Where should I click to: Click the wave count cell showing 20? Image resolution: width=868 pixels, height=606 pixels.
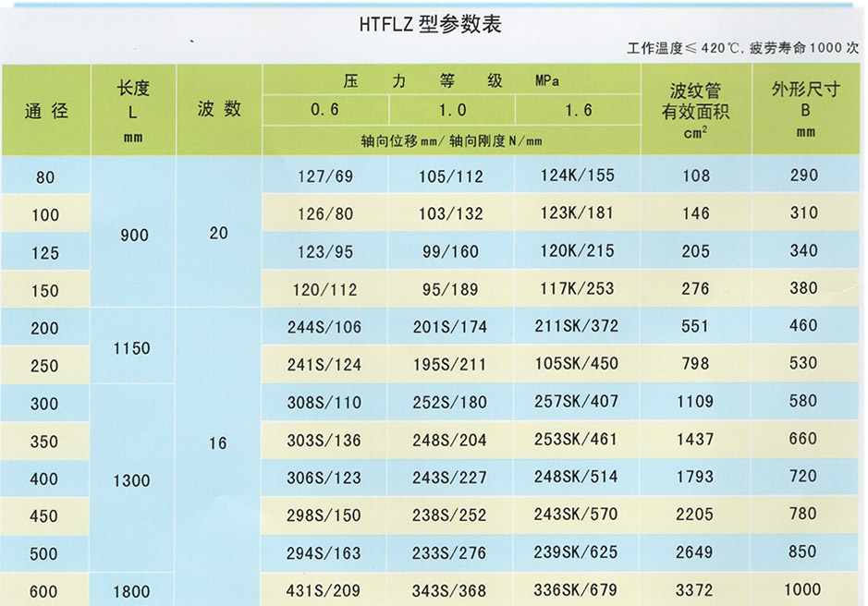[x=218, y=233]
